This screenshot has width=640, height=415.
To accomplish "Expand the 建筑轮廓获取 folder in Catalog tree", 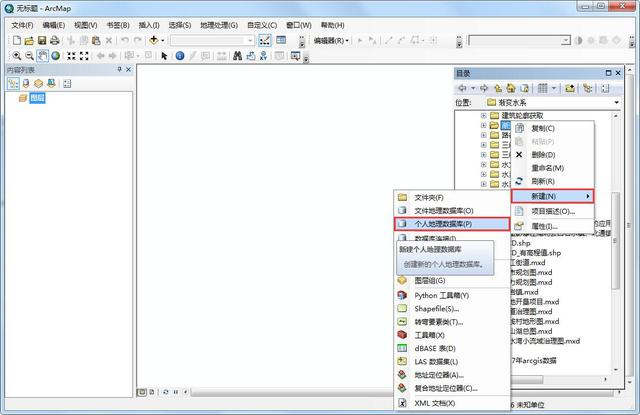I will tap(483, 115).
